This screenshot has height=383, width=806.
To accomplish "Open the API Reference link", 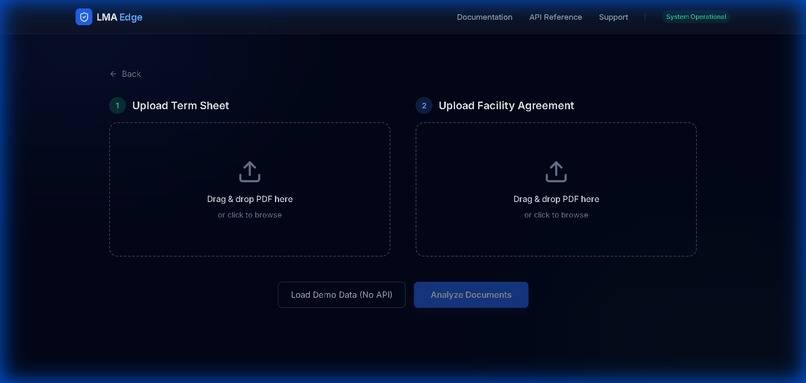I will click(x=556, y=17).
